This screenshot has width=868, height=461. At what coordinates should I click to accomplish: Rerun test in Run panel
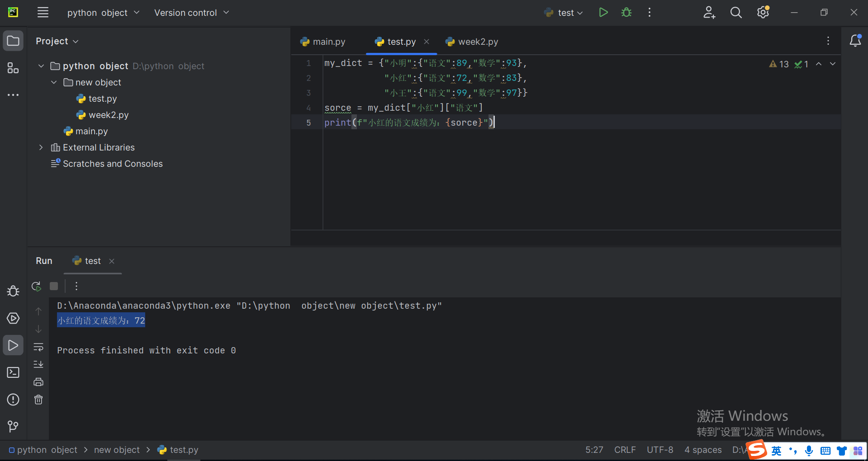point(37,286)
